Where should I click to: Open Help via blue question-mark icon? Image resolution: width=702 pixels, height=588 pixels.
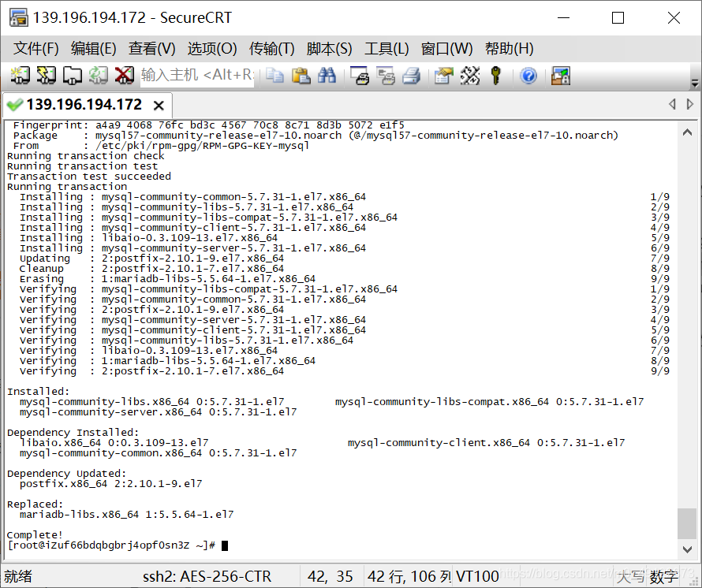528,75
